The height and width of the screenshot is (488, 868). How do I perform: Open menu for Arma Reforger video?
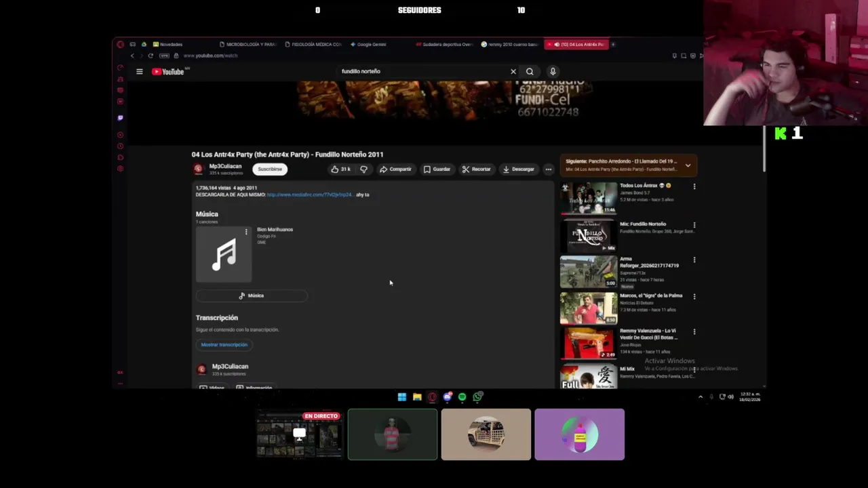click(x=694, y=260)
